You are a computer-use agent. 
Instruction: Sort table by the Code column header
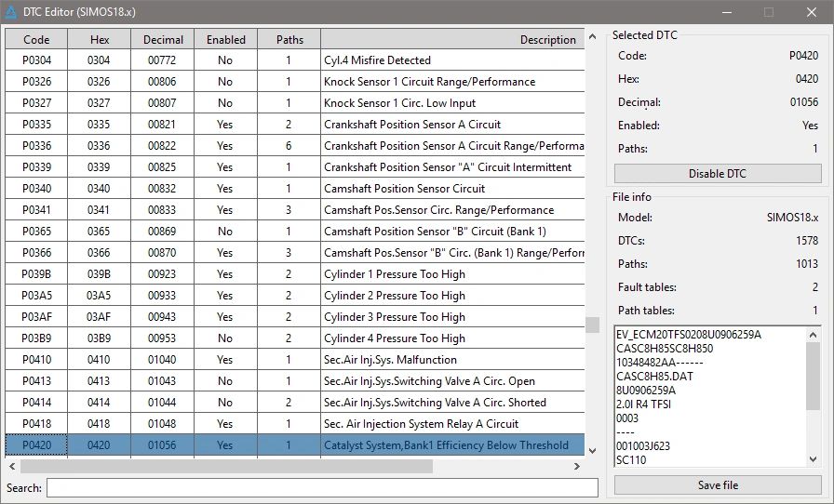point(36,40)
